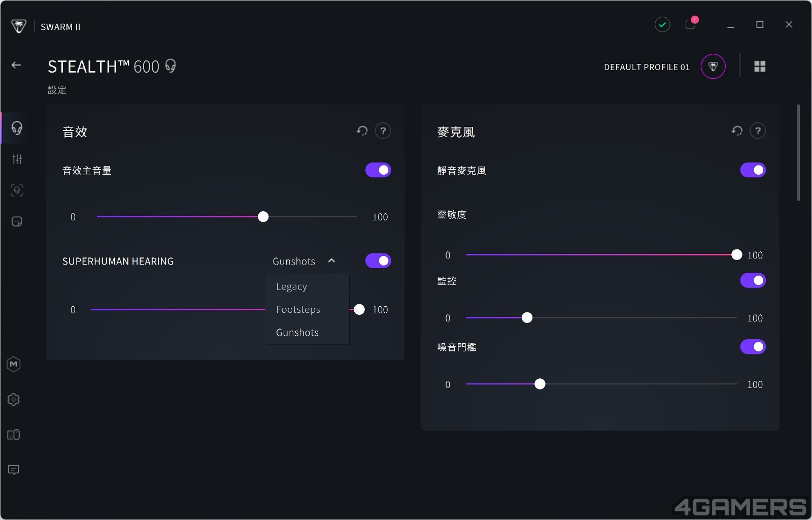Click the Superhuman Hearing slider handle
The width and height of the screenshot is (812, 520).
point(359,309)
